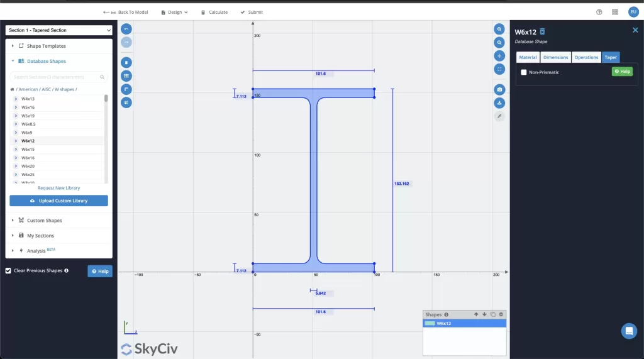Open the help question mark icon in header
Screen dimensions: 644x359
pos(599,13)
